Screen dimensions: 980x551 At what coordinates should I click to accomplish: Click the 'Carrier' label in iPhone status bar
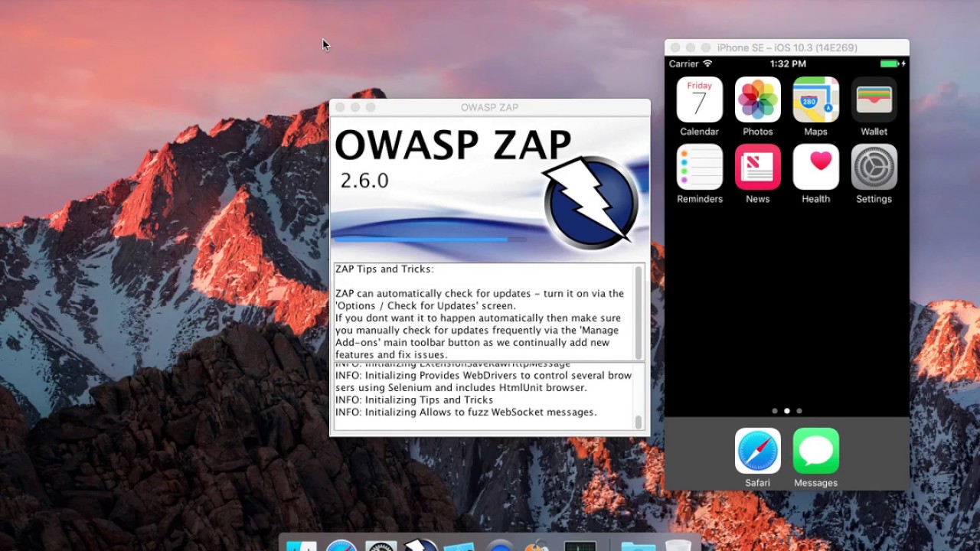(x=684, y=64)
